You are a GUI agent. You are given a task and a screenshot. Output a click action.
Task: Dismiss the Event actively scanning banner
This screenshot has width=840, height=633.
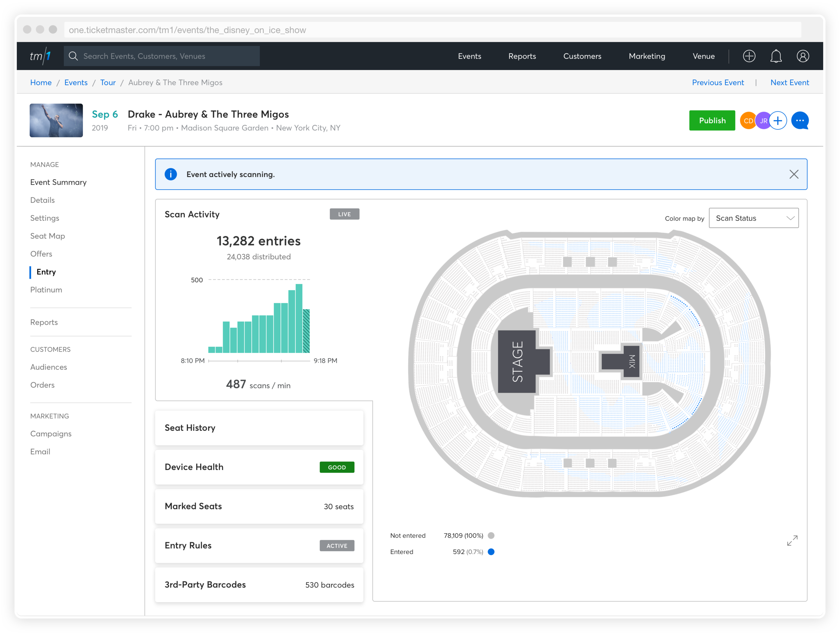[794, 174]
